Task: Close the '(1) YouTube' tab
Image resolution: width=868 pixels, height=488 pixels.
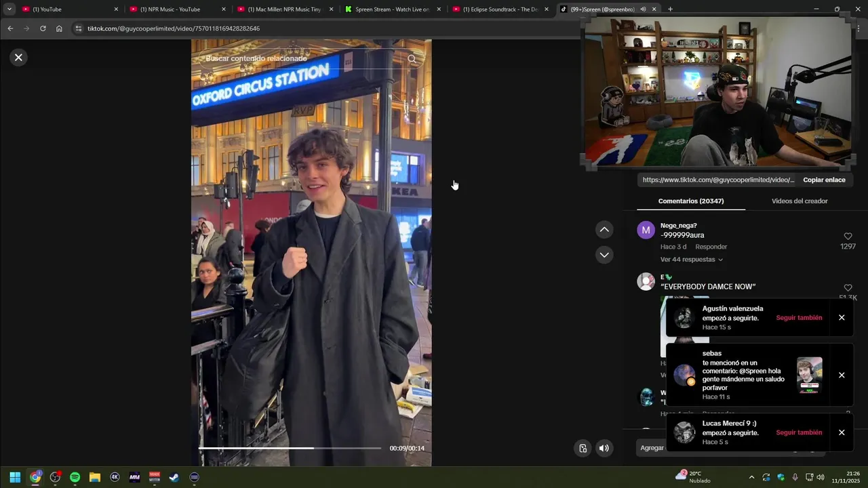Action: coord(116,9)
